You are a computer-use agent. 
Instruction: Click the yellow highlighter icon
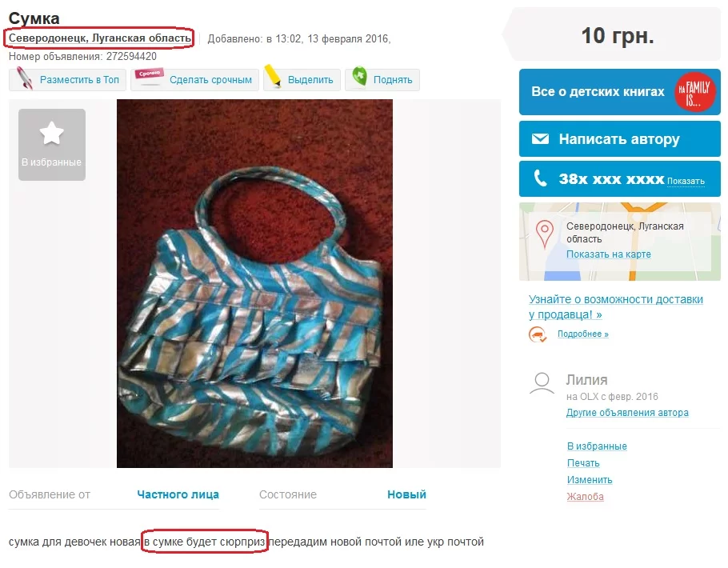point(273,76)
